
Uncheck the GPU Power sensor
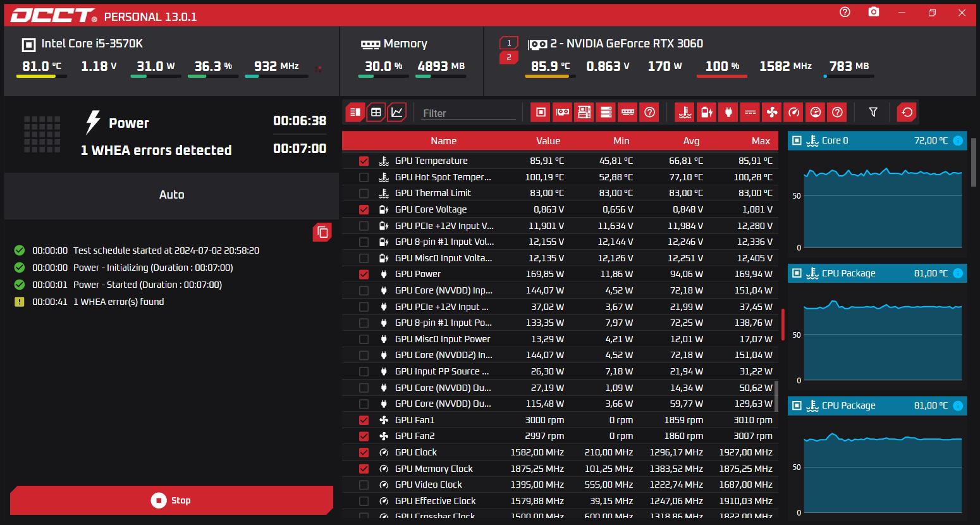tap(364, 274)
